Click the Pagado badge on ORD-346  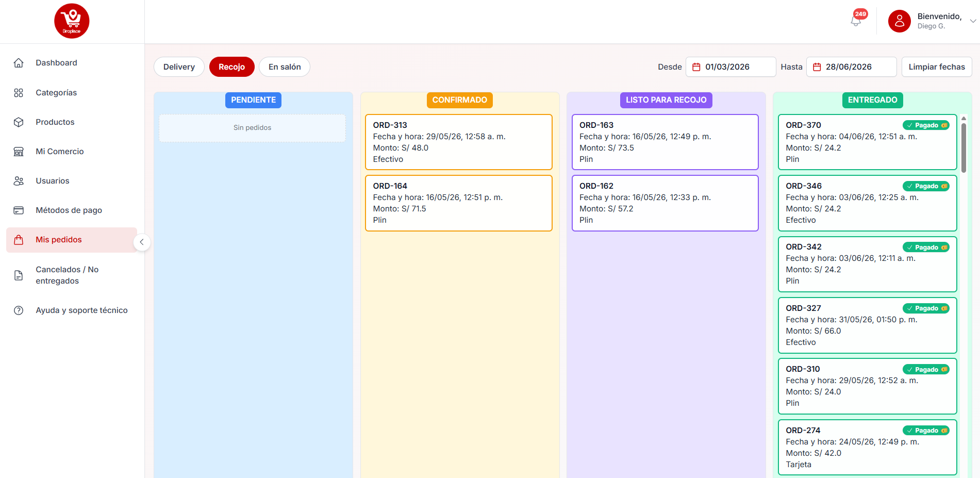point(926,186)
